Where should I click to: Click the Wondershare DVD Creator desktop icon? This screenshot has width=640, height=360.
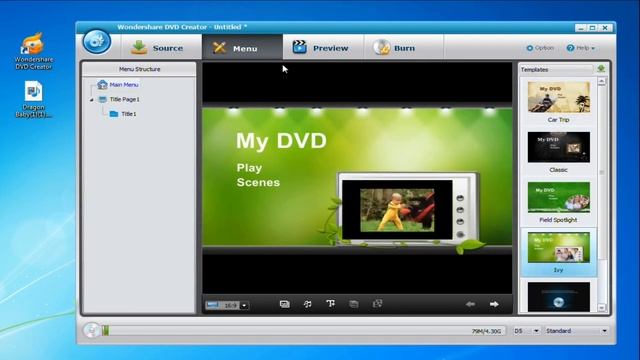click(33, 51)
